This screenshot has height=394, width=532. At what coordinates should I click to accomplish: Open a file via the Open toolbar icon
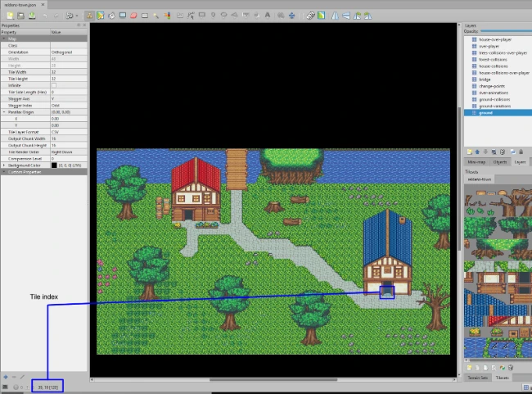tap(20, 16)
